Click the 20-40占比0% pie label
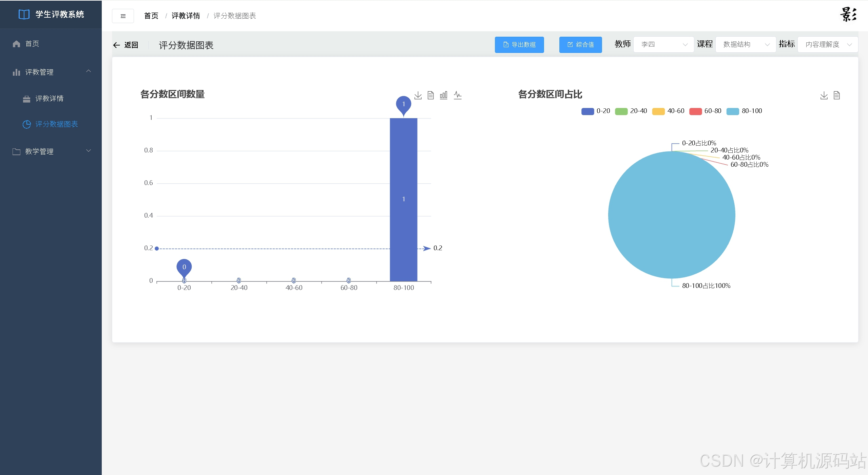868x475 pixels. click(x=729, y=150)
